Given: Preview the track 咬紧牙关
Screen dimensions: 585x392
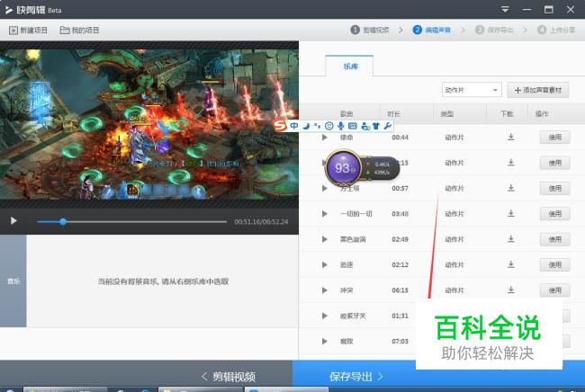Looking at the screenshot, I should tap(325, 316).
